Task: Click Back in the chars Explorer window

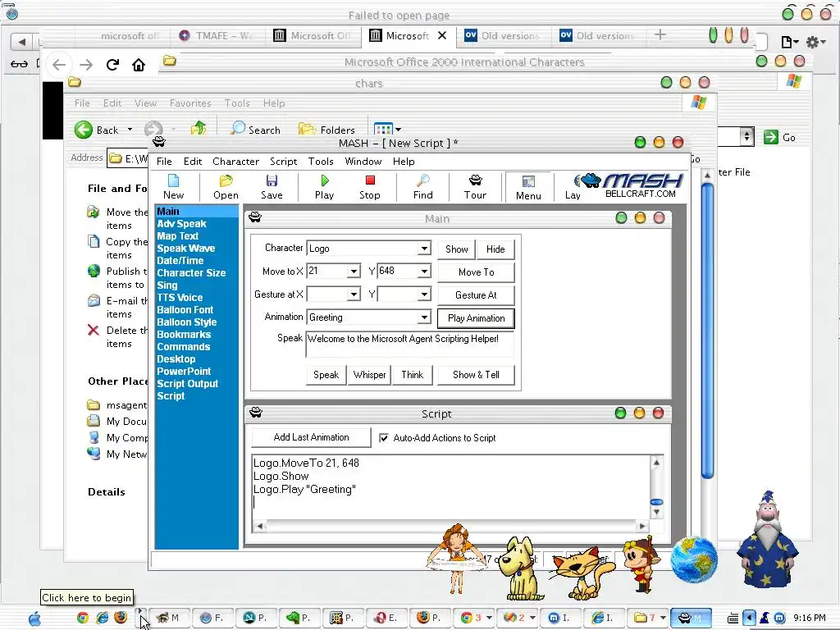Action: [x=98, y=130]
